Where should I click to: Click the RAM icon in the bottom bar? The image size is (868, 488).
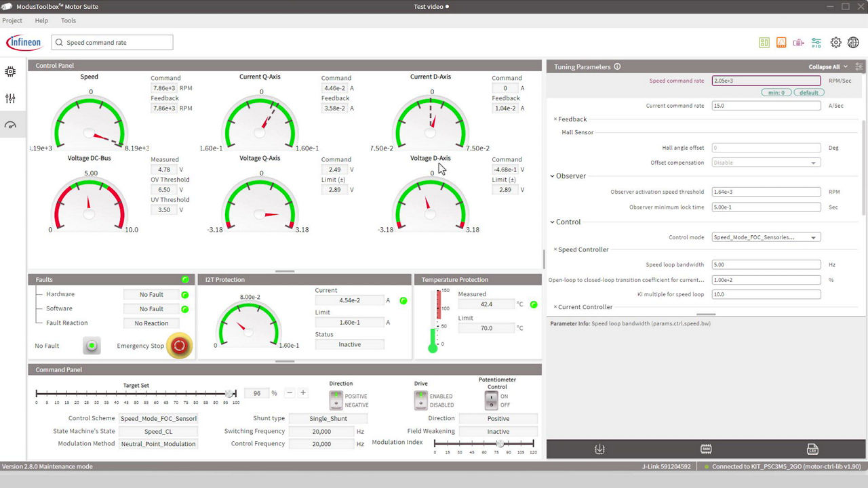[x=706, y=449]
